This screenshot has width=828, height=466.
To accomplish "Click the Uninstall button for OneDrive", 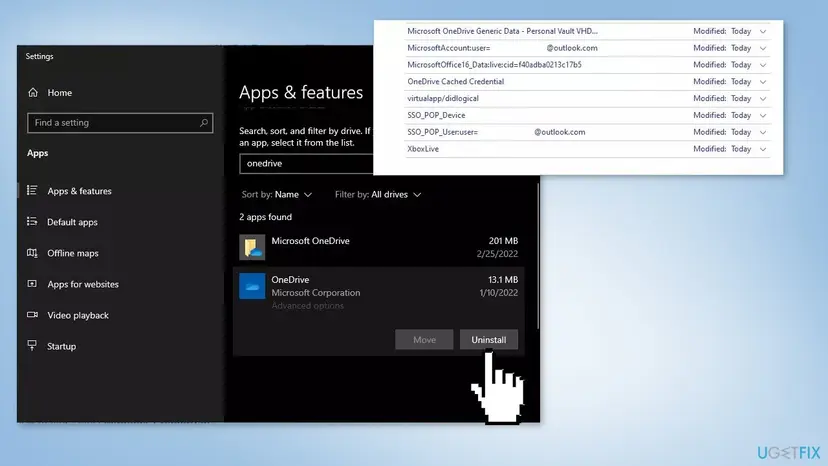I will (488, 340).
